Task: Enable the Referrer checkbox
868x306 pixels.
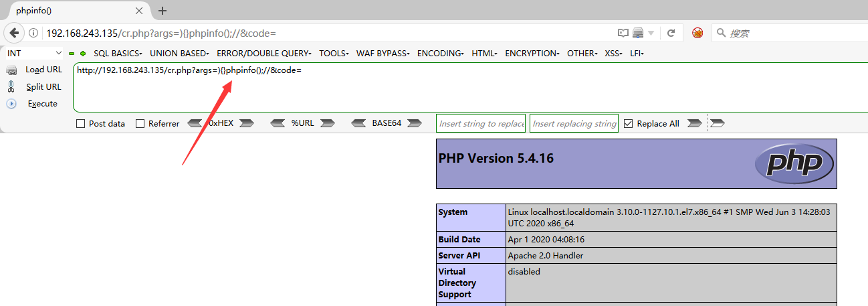Action: (140, 123)
